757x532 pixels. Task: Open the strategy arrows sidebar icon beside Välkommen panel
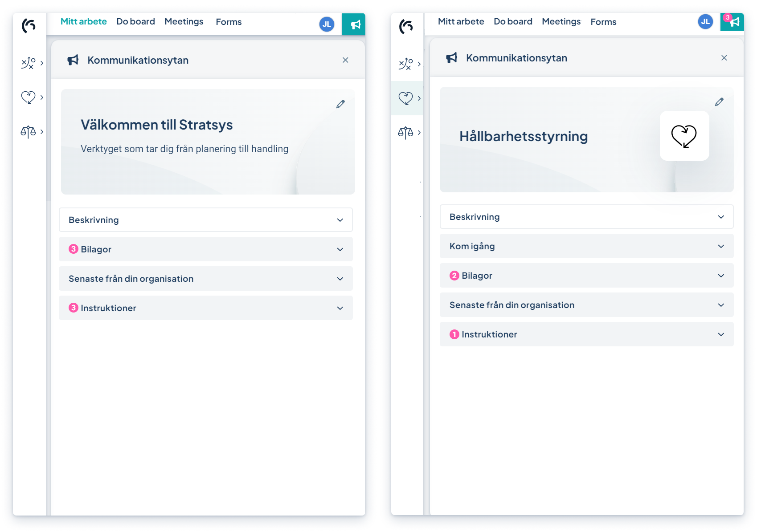pyautogui.click(x=29, y=63)
